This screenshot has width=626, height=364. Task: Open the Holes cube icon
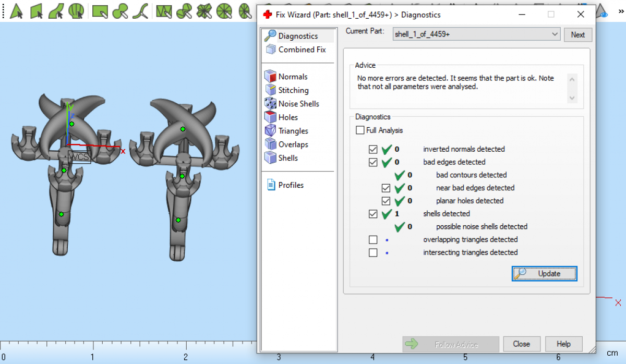pyautogui.click(x=270, y=117)
